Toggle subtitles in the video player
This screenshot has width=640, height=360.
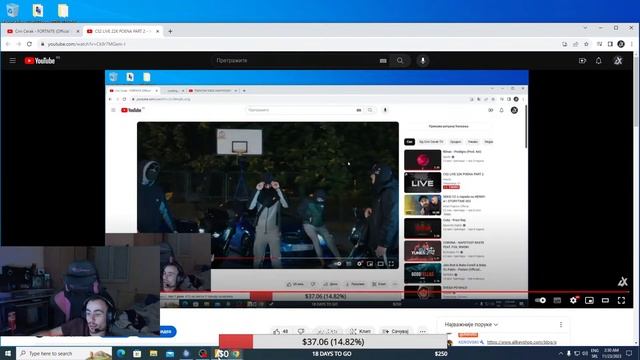pos(557,300)
